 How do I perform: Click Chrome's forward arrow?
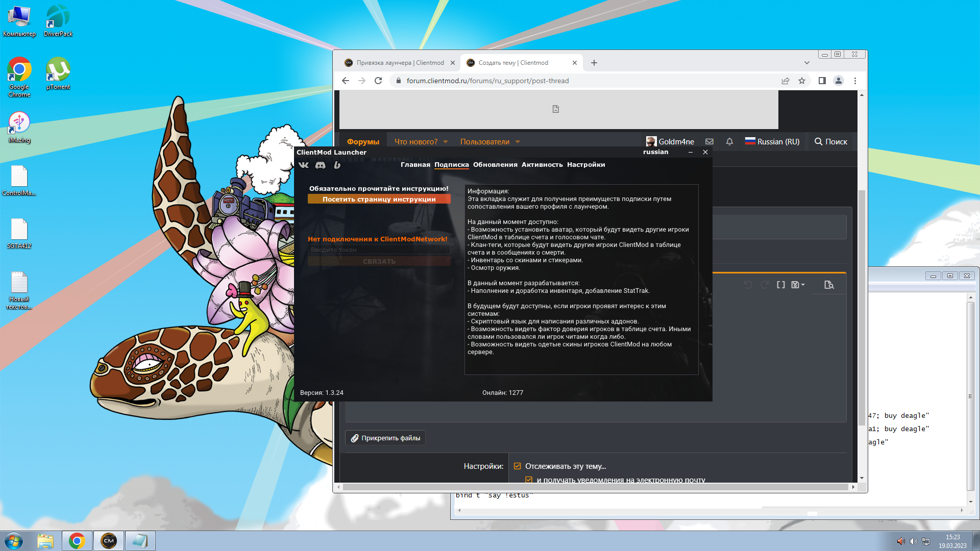[x=362, y=81]
